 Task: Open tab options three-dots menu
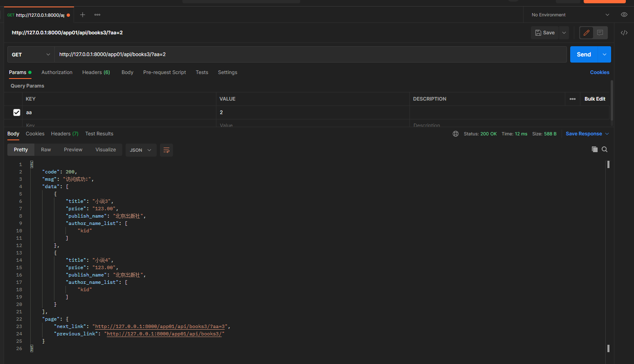pyautogui.click(x=97, y=15)
